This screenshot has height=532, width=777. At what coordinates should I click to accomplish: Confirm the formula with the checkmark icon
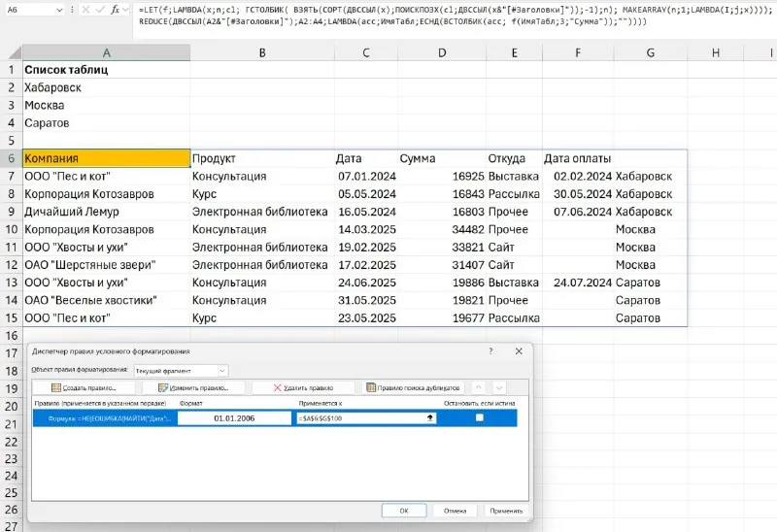click(x=100, y=10)
